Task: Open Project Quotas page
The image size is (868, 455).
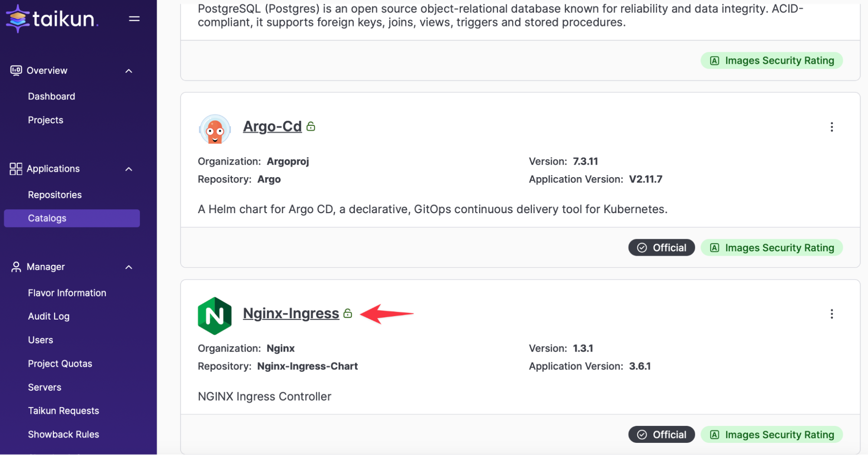Action: pos(60,363)
